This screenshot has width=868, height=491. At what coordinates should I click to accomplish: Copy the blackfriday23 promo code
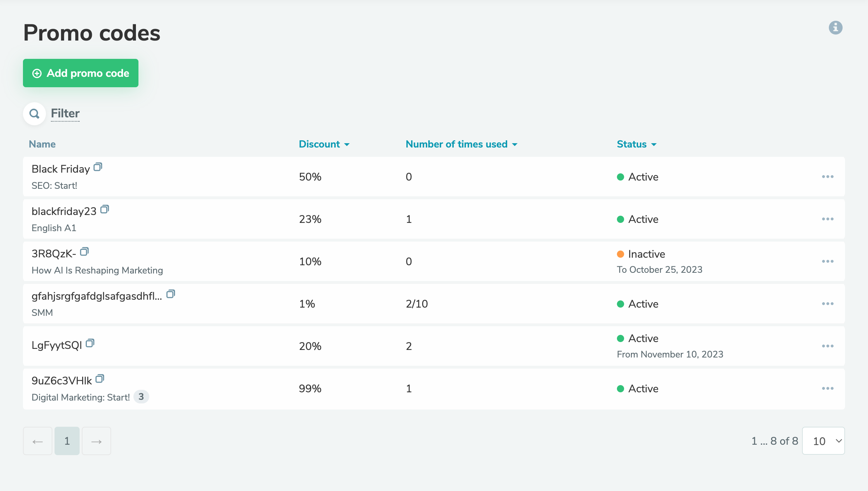(x=104, y=210)
